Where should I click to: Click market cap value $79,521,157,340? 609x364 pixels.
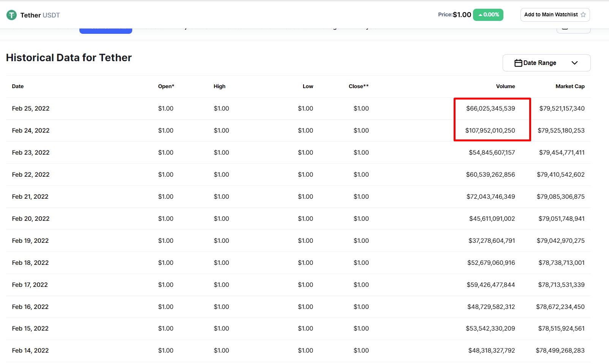562,108
